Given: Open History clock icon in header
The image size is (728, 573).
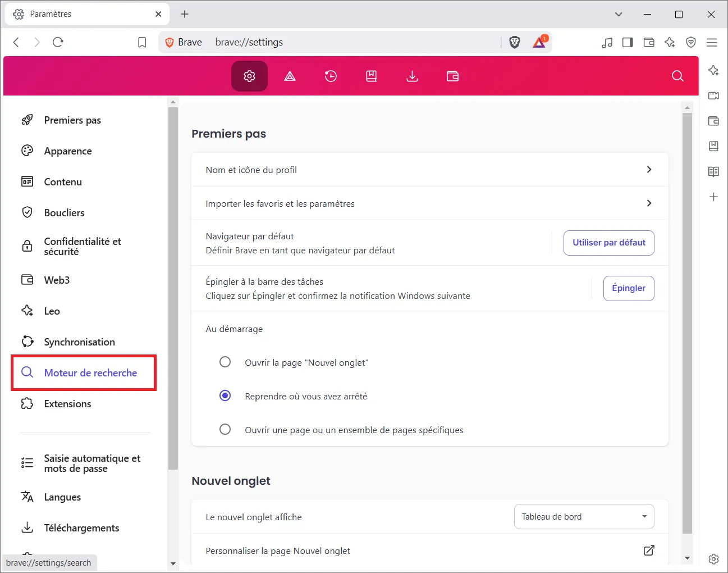Looking at the screenshot, I should pos(331,76).
